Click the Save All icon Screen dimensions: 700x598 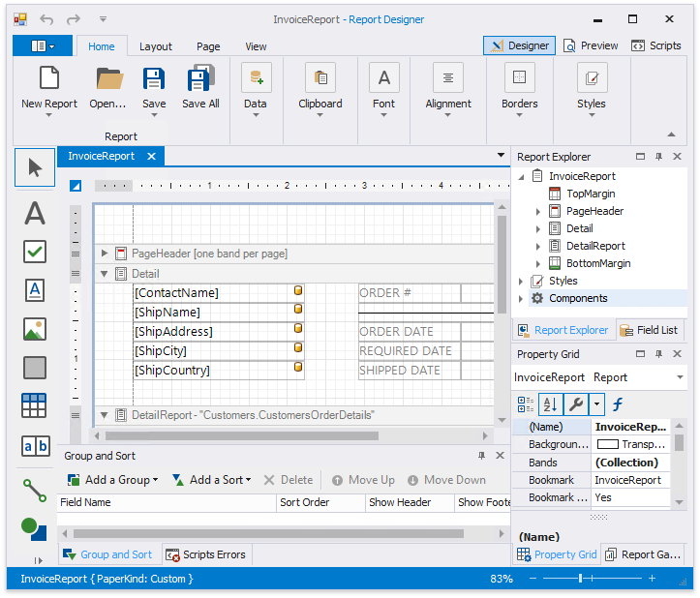click(x=200, y=79)
